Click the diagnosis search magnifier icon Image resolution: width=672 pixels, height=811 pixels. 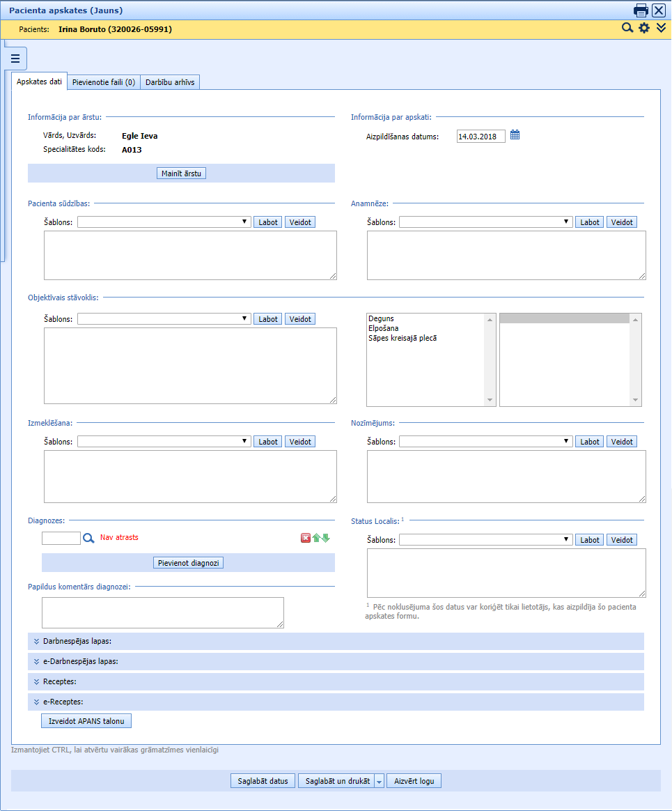(x=88, y=538)
